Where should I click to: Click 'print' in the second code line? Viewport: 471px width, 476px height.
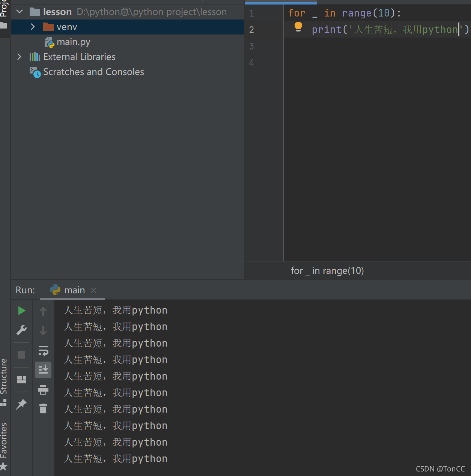point(327,30)
